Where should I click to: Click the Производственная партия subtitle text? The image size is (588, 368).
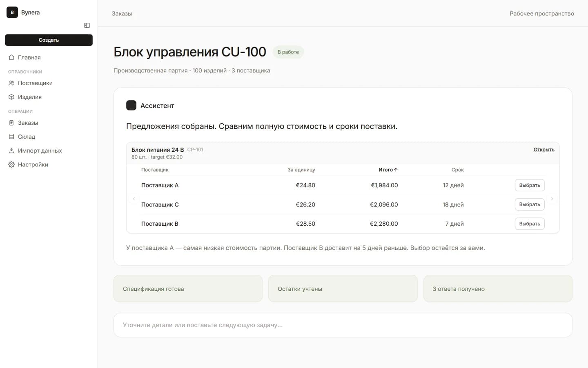point(192,70)
